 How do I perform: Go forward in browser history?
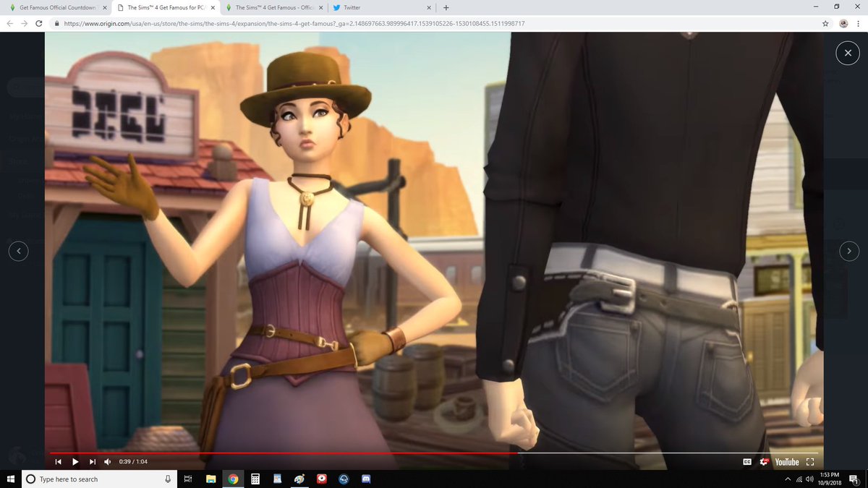point(25,23)
